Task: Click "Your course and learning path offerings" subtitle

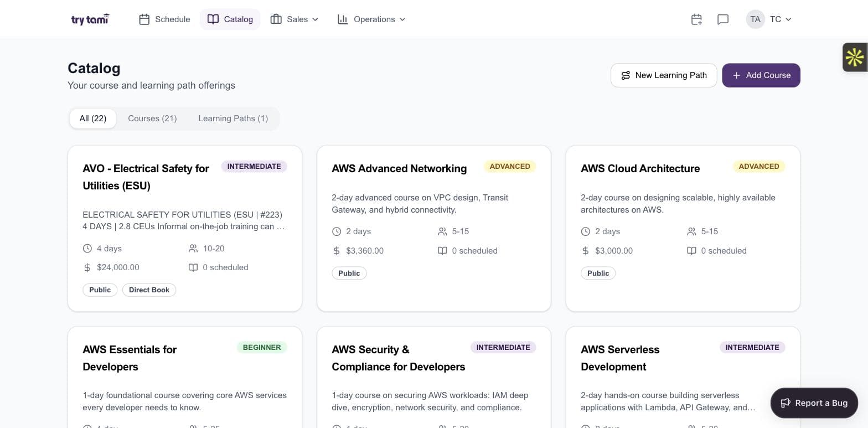Action: [151, 85]
